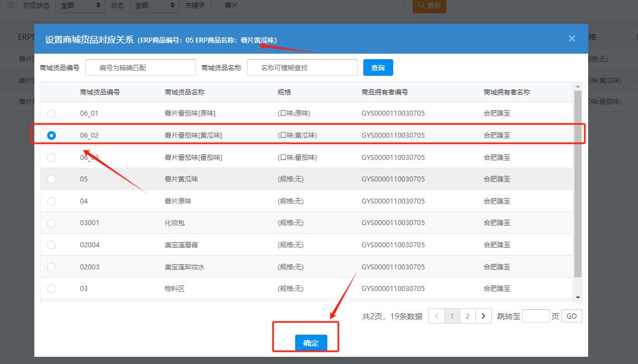This screenshot has height=364, width=638.
Task: Select radio button for 化妆包 row
Action: click(52, 223)
